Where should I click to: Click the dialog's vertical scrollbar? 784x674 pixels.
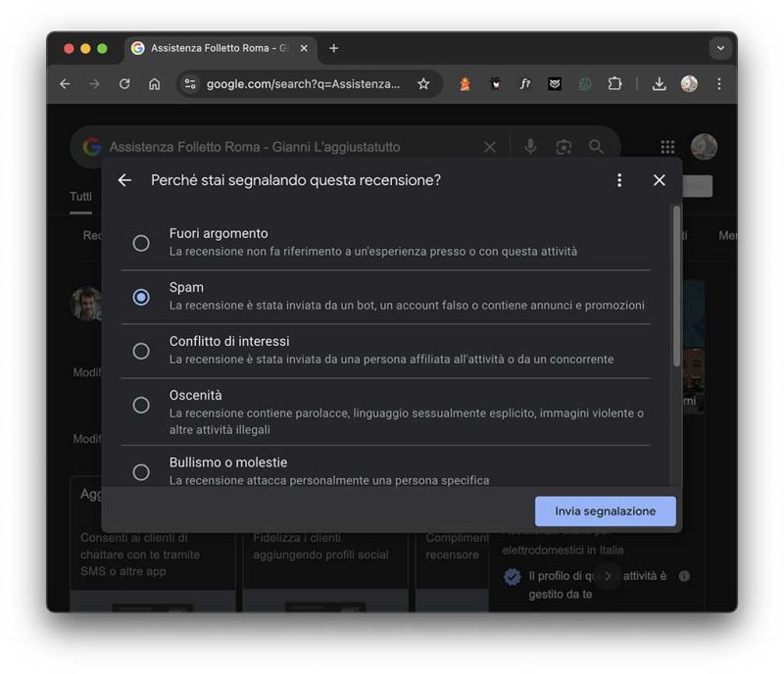[675, 284]
